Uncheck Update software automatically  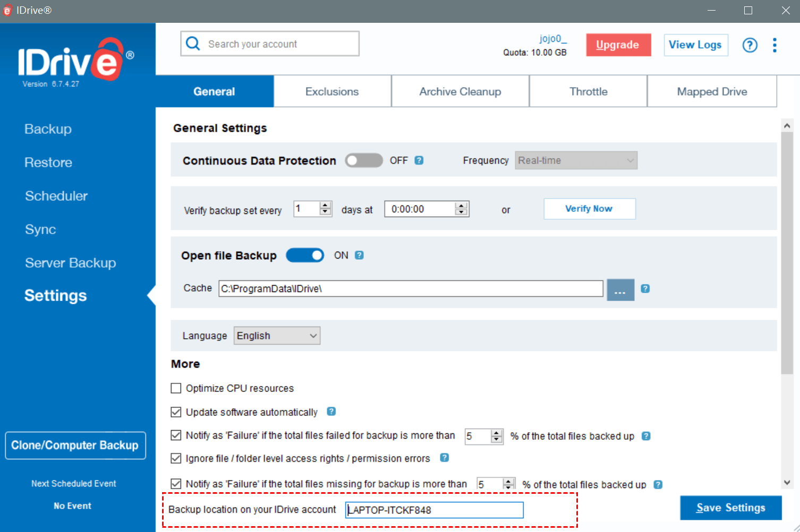(176, 412)
